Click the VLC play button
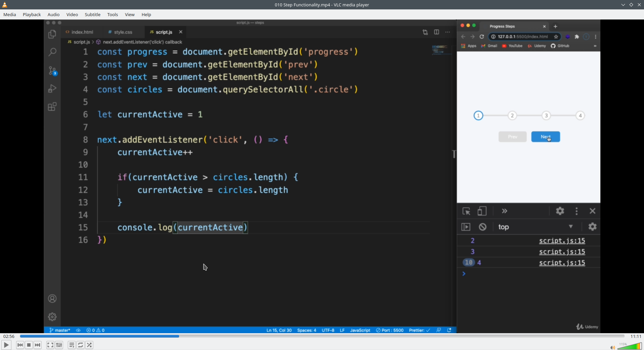 click(6, 345)
